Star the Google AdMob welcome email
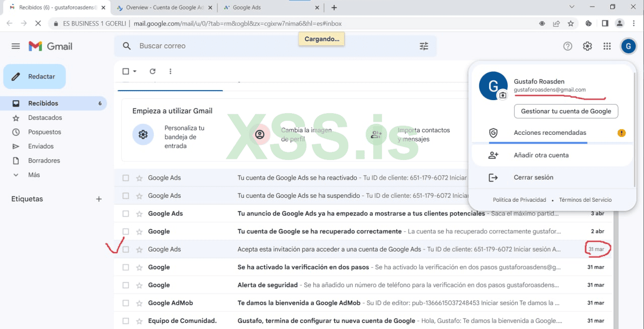Viewport: 644px width, 329px height. tap(139, 303)
